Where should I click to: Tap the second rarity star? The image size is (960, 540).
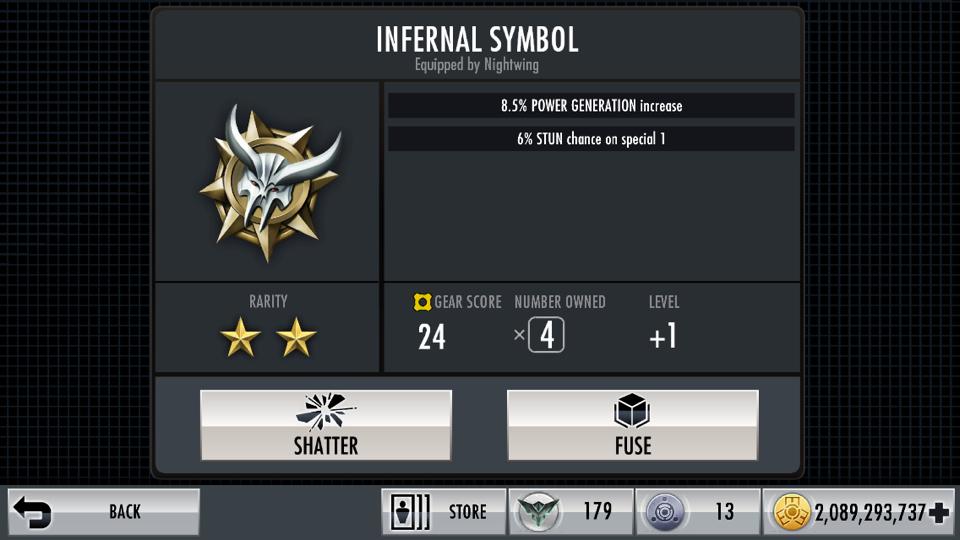coord(296,337)
